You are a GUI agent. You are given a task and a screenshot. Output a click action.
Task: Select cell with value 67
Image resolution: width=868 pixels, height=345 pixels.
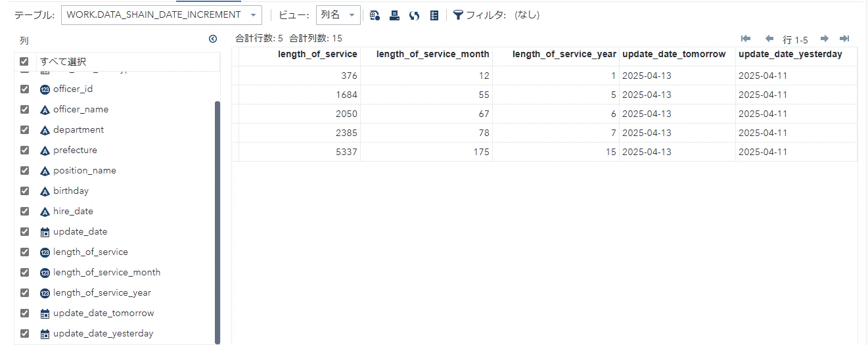pos(426,114)
